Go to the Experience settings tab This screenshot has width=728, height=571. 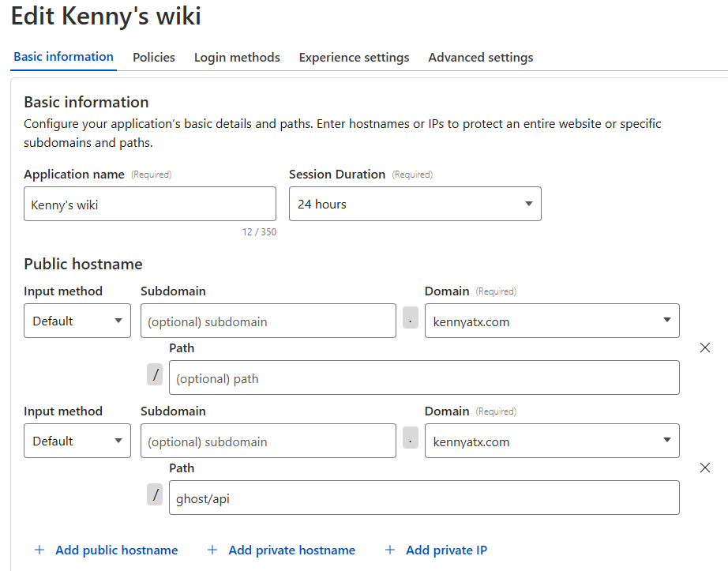click(354, 57)
